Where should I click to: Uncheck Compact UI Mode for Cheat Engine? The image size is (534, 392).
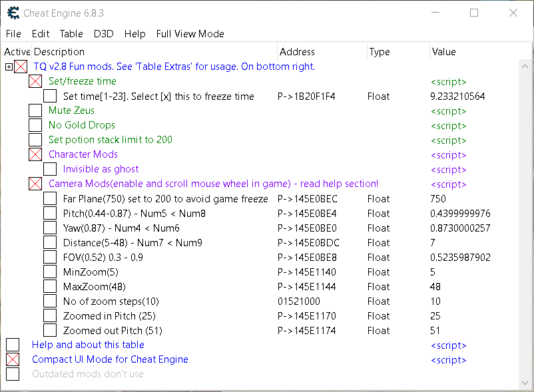[x=13, y=359]
